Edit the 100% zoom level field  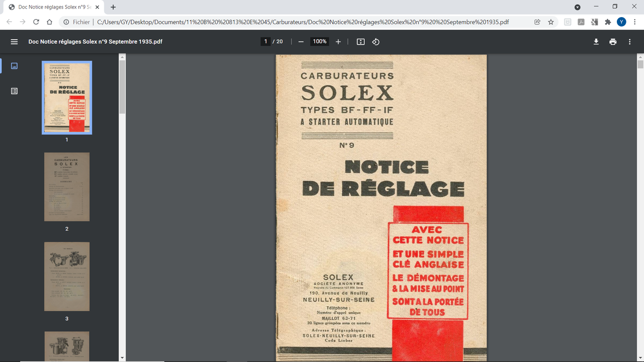(x=319, y=42)
